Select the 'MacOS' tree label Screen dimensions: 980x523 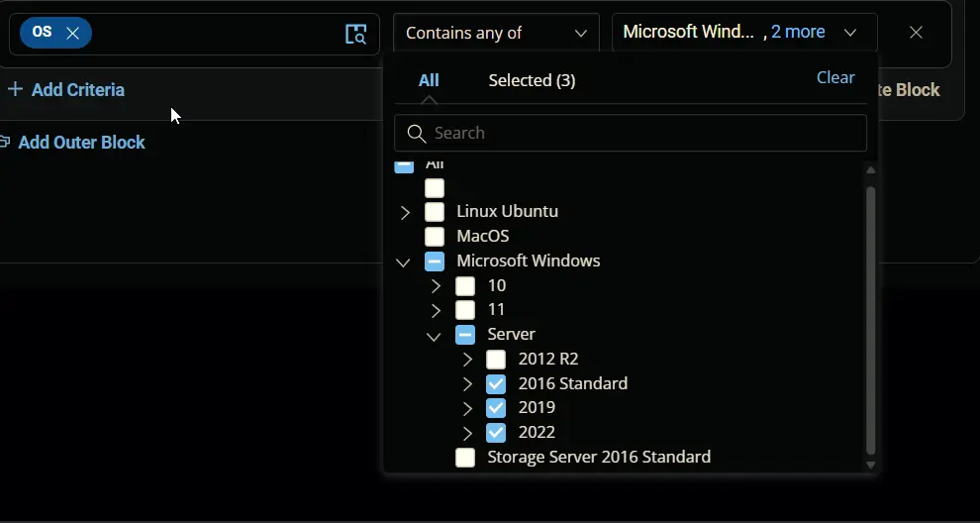coord(482,237)
